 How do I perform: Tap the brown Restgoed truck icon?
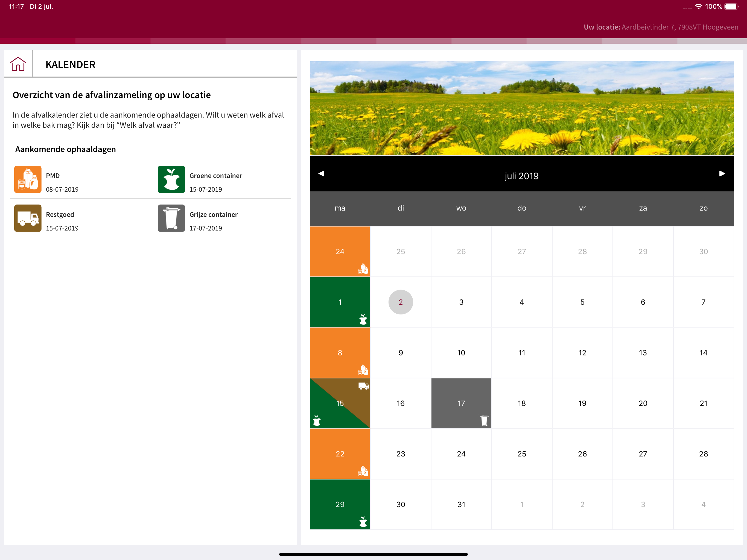point(28,218)
